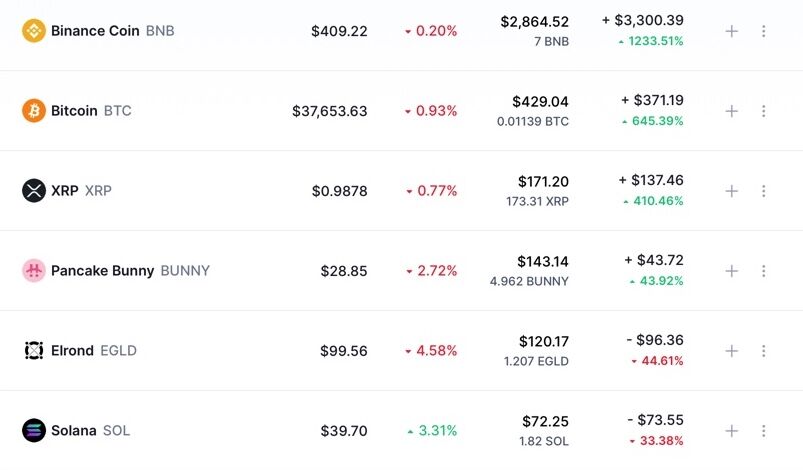Add a transaction for Binance Coin
The width and height of the screenshot is (803, 470).
coord(731,31)
